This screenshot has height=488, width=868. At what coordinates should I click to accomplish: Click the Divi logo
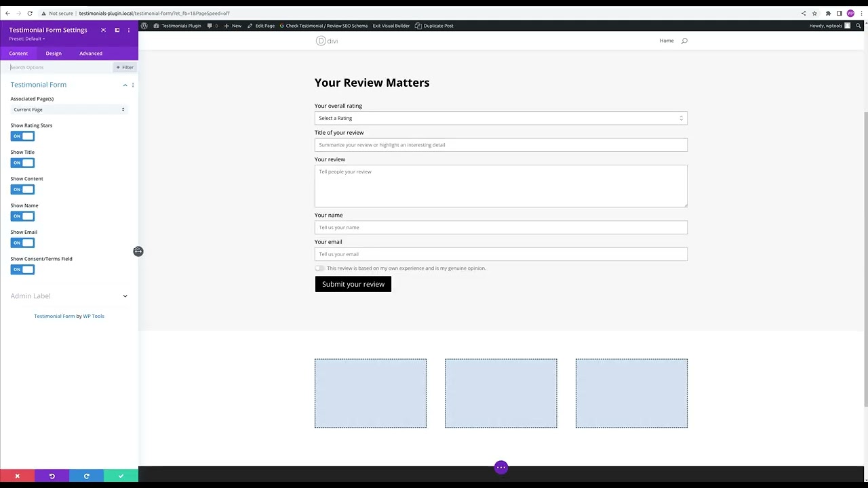coord(327,41)
